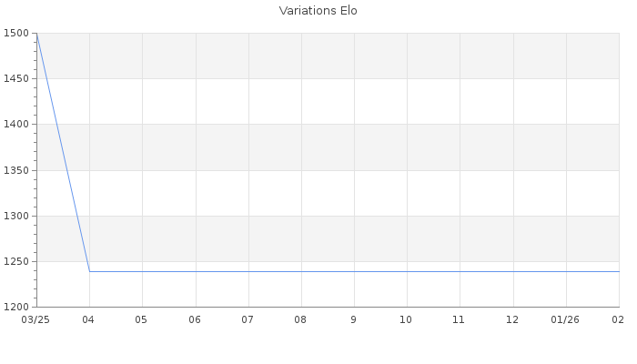
Task: Select the 01/26 date label on x-axis
Action: click(565, 320)
